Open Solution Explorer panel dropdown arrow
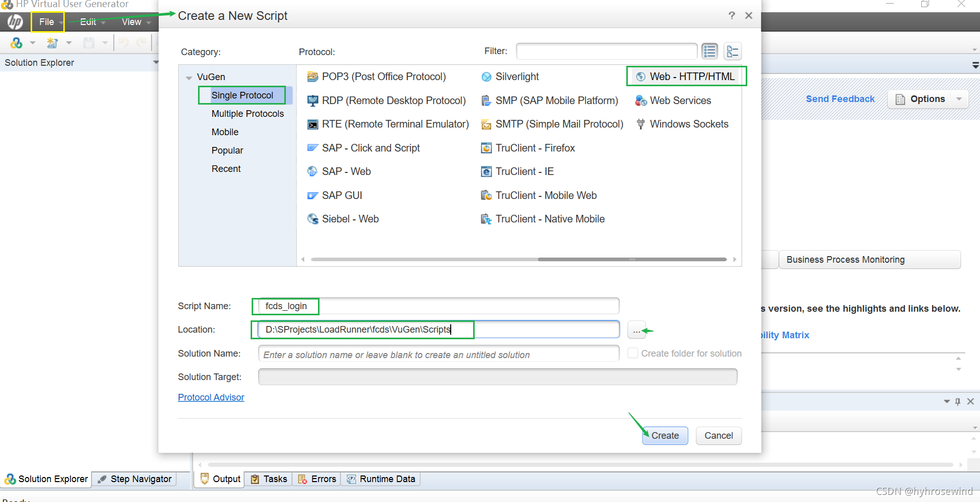The width and height of the screenshot is (980, 502). click(x=156, y=62)
